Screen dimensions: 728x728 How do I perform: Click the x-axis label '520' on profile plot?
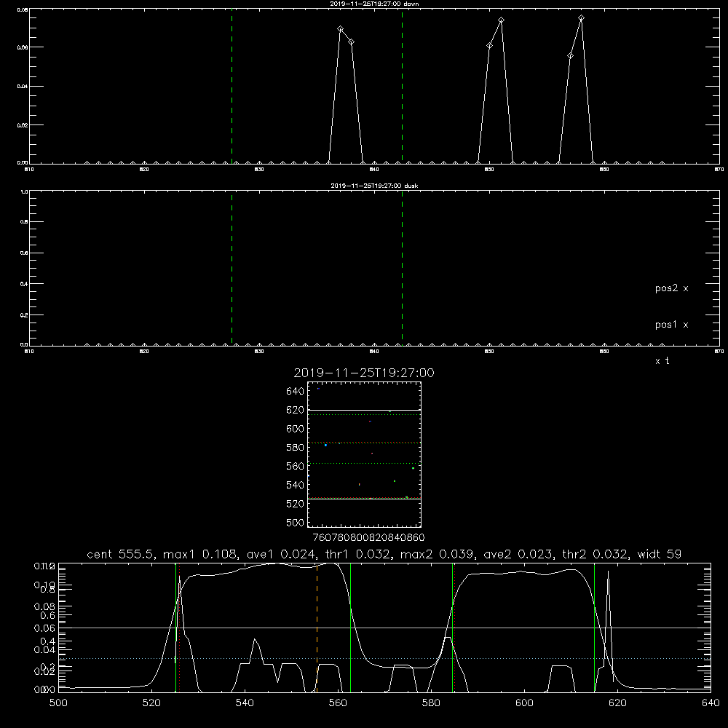[151, 703]
